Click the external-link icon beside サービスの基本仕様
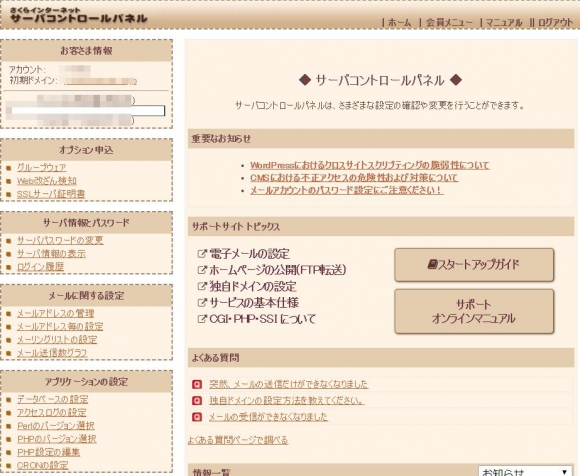The height and width of the screenshot is (476, 580). point(202,302)
